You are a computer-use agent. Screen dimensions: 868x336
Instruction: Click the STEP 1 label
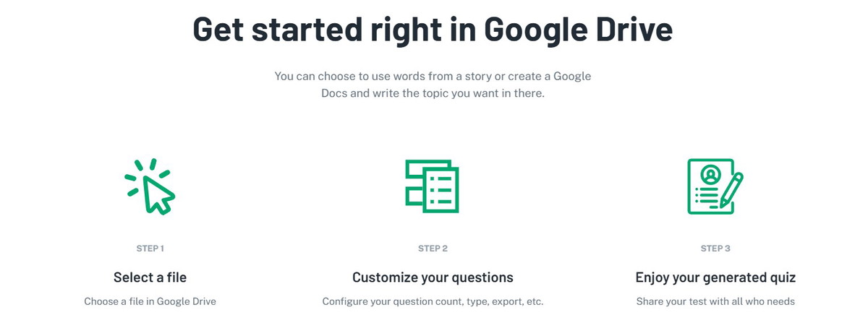pos(150,249)
